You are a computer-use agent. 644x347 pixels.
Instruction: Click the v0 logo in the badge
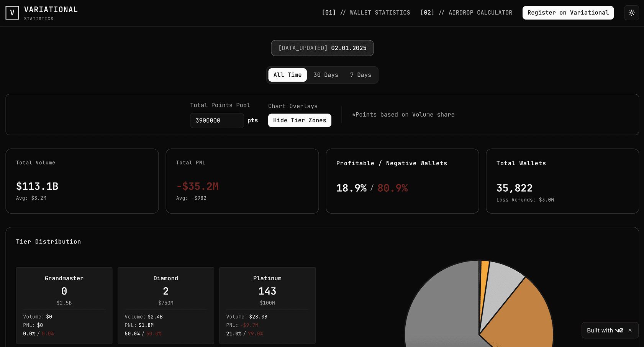(x=619, y=330)
